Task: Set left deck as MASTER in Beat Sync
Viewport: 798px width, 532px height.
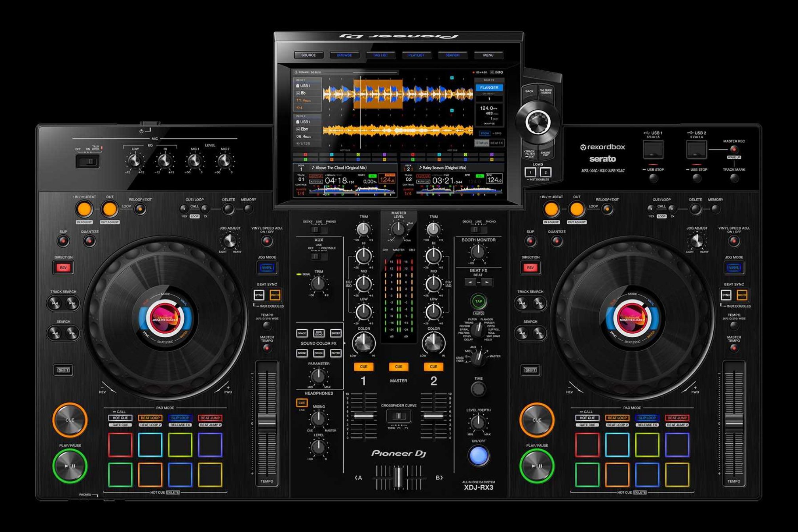Action: point(275,295)
